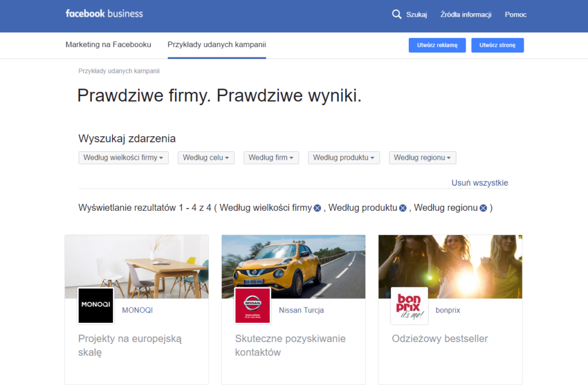Viewport: 588px width, 385px height.
Task: Click the bonprix brand logo
Action: pyautogui.click(x=409, y=306)
